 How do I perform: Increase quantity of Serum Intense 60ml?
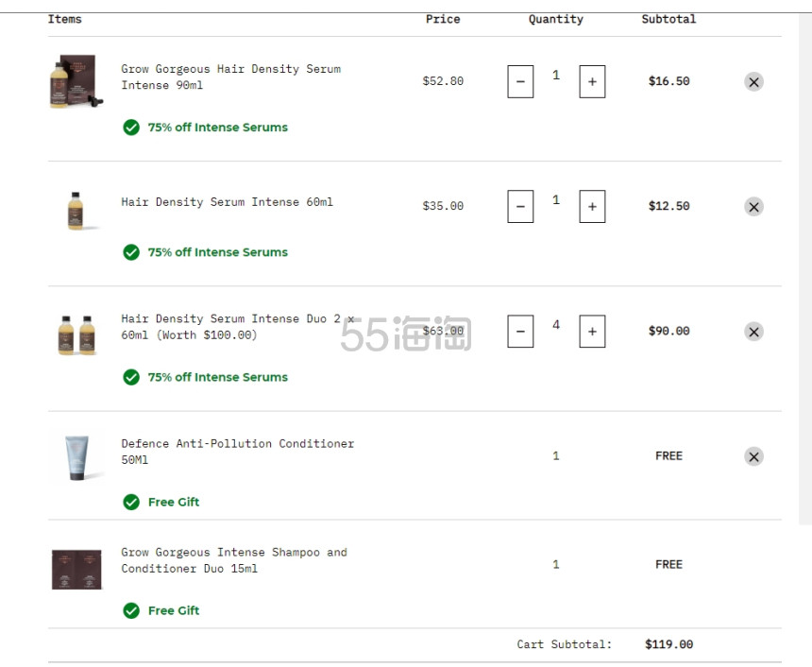pyautogui.click(x=592, y=206)
